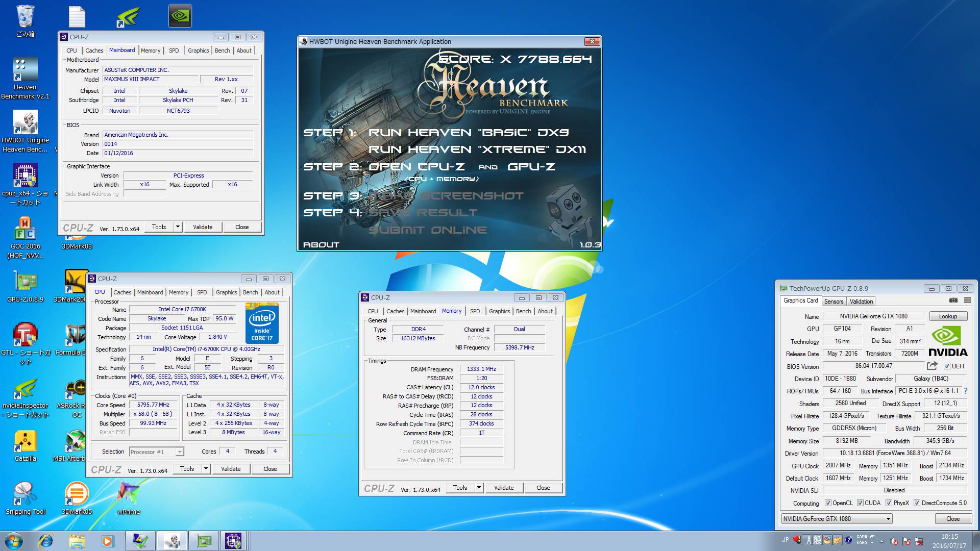Click Validate in Mainboard CPU-Z window
This screenshot has height=551, width=980.
pos(203,227)
